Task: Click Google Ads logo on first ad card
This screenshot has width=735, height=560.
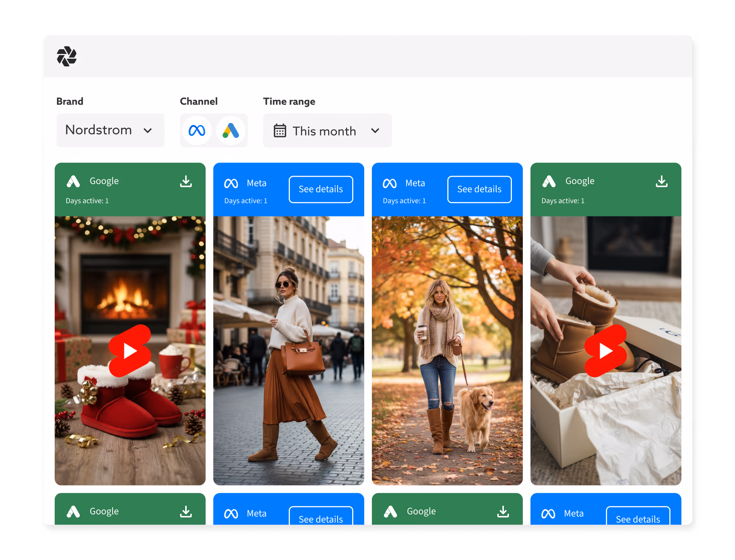Action: click(x=73, y=181)
